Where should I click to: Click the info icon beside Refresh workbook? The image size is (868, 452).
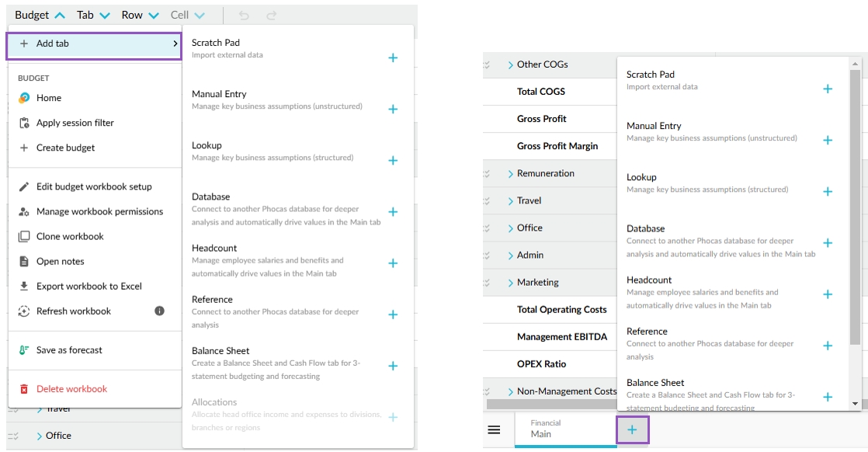(x=159, y=311)
